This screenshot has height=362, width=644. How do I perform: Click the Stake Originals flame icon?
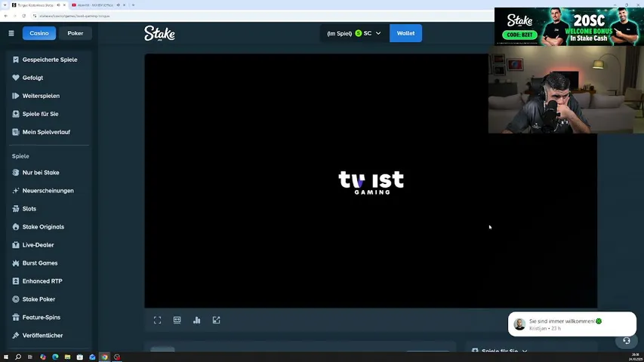click(x=16, y=226)
